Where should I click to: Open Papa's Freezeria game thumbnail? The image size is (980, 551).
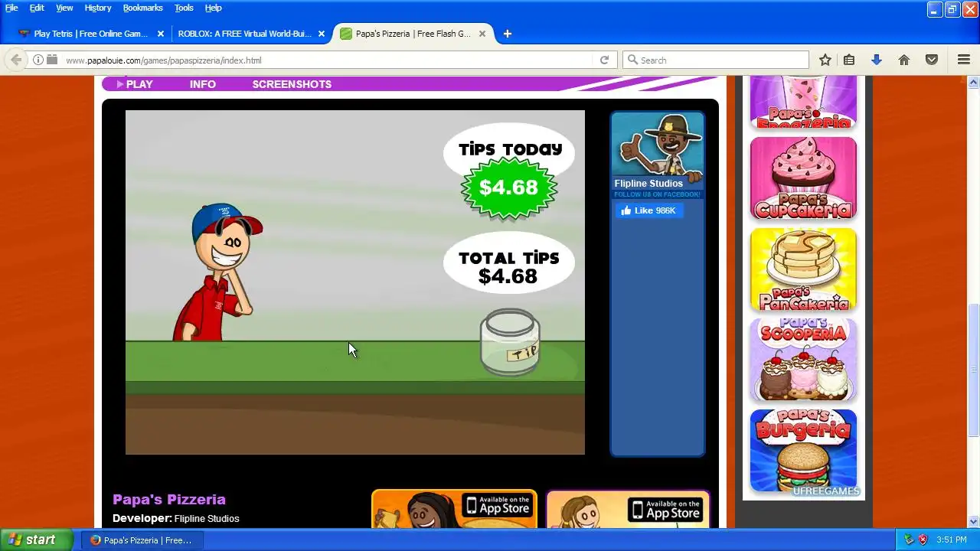(x=803, y=103)
